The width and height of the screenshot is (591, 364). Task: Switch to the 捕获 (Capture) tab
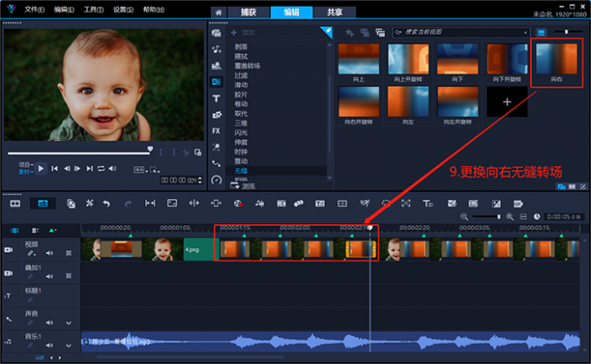pyautogui.click(x=249, y=12)
